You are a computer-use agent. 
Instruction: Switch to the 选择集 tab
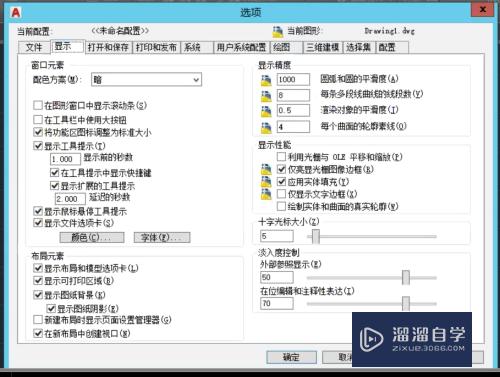coord(359,47)
